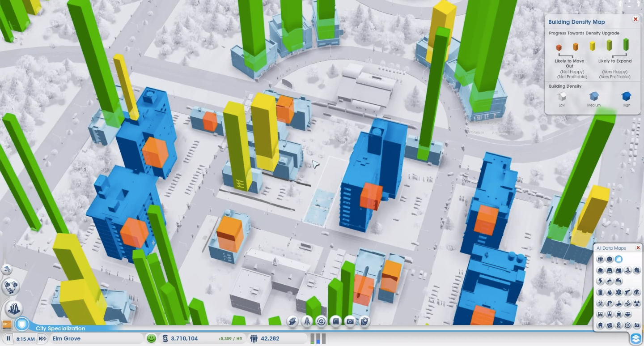Image resolution: width=644 pixels, height=346 pixels.
Task: Show the Radiation data map
Action: (x=637, y=303)
